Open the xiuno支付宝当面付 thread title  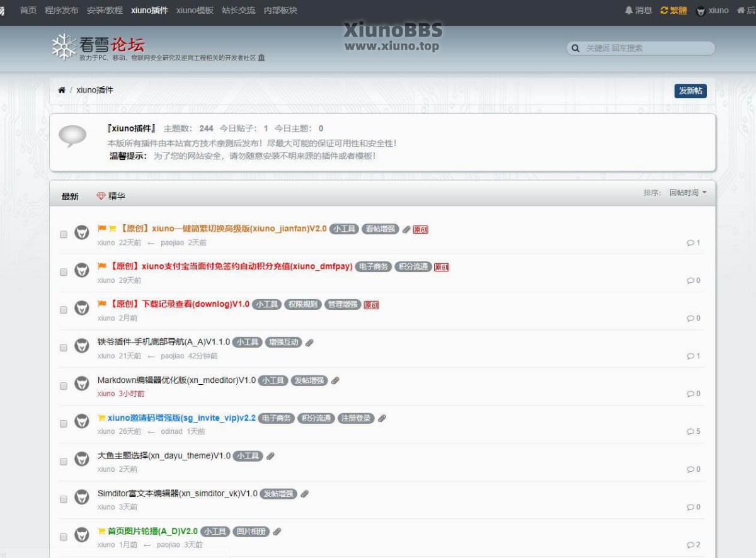coord(231,266)
